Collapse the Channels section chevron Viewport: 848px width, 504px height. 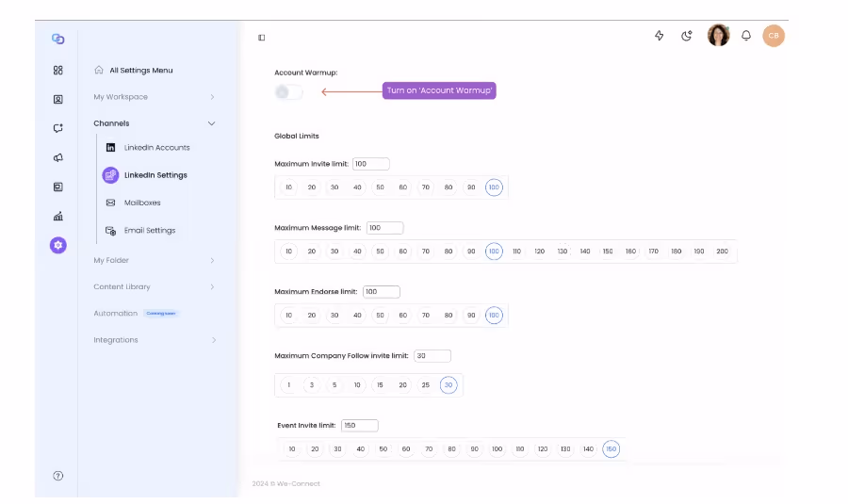coord(211,123)
